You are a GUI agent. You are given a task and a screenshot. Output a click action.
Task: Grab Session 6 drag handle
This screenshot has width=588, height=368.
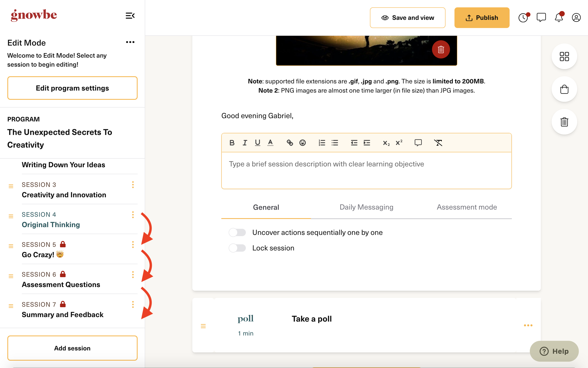coord(11,276)
